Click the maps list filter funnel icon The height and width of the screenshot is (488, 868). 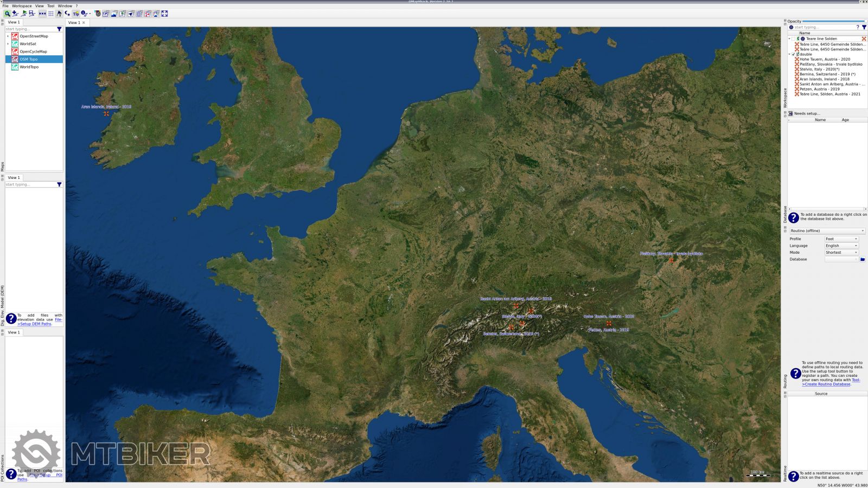(59, 29)
